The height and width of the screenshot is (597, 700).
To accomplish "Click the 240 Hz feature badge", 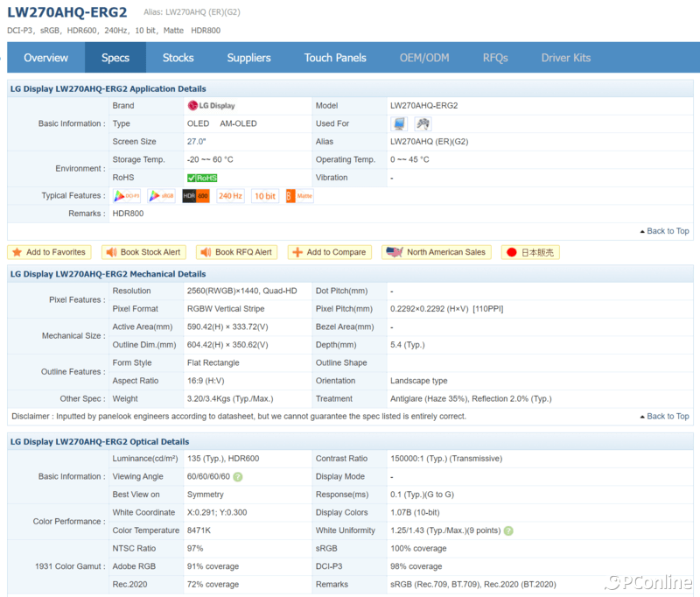I will tap(230, 195).
